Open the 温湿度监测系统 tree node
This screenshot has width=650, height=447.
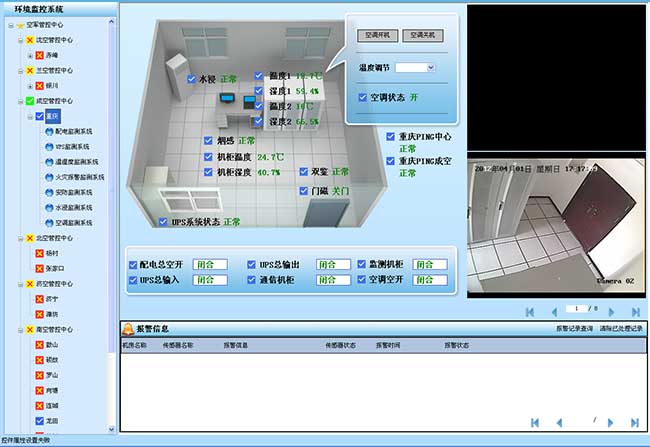coord(76,161)
